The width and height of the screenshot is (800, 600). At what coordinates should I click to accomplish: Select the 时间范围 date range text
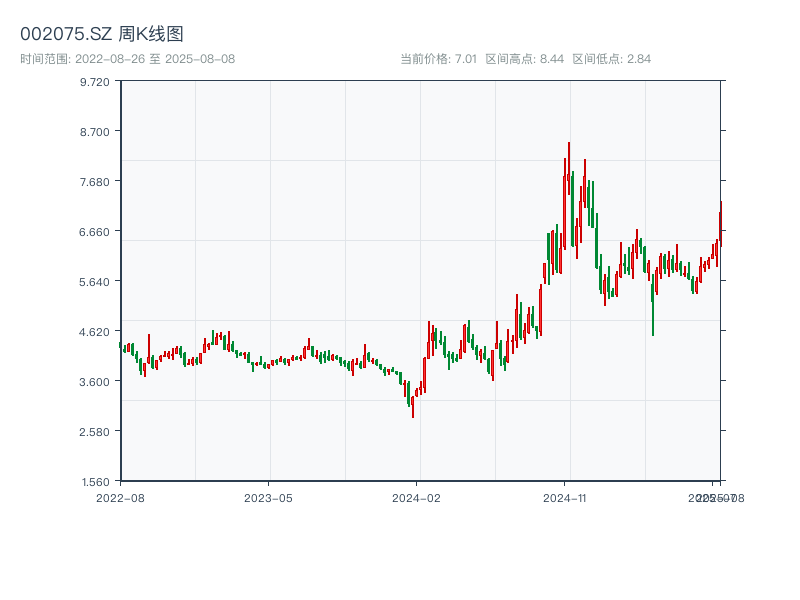click(128, 59)
